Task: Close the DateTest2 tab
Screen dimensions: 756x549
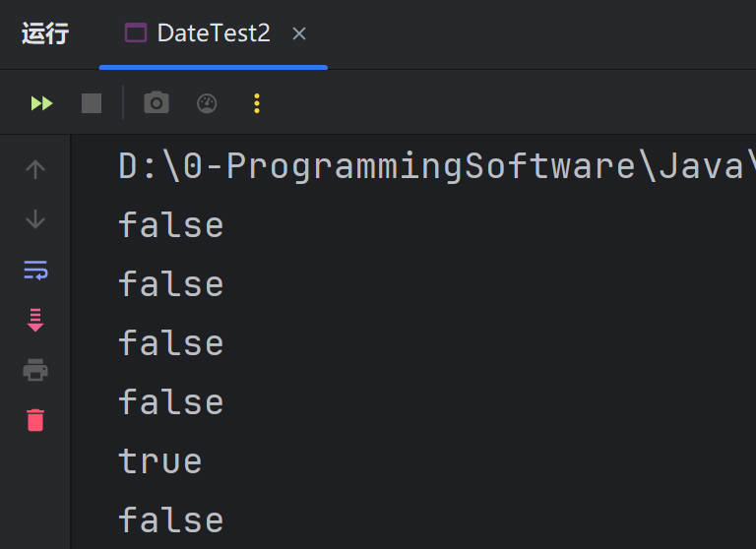Action: point(299,33)
